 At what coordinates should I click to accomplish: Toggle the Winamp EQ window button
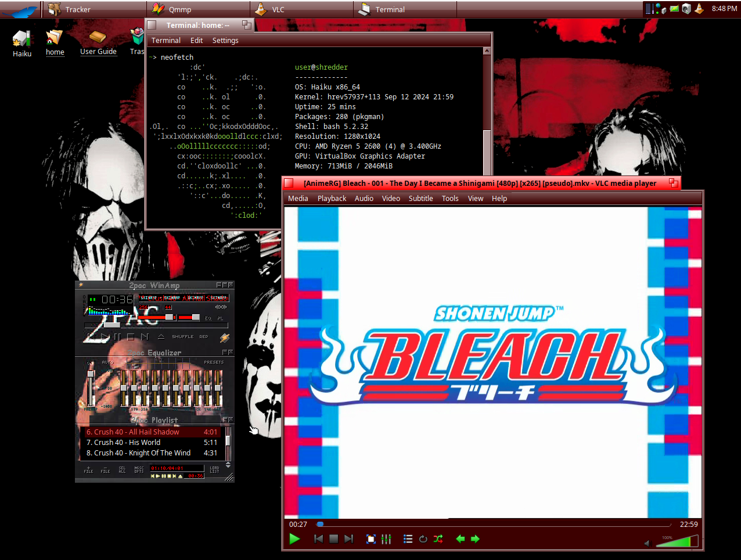208,318
